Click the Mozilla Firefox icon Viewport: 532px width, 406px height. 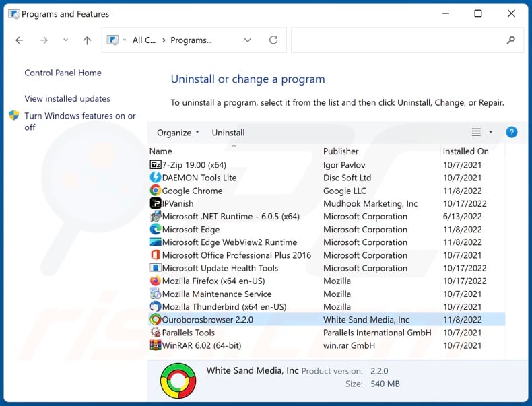point(156,281)
